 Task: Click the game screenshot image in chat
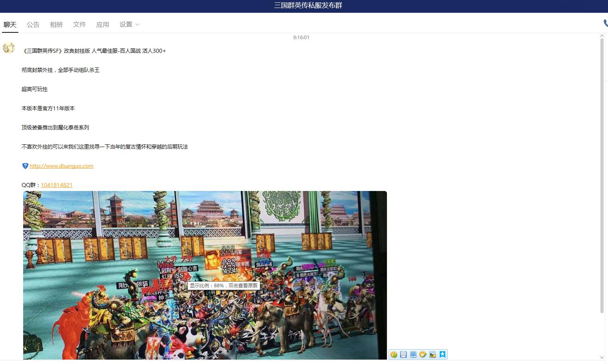click(205, 275)
